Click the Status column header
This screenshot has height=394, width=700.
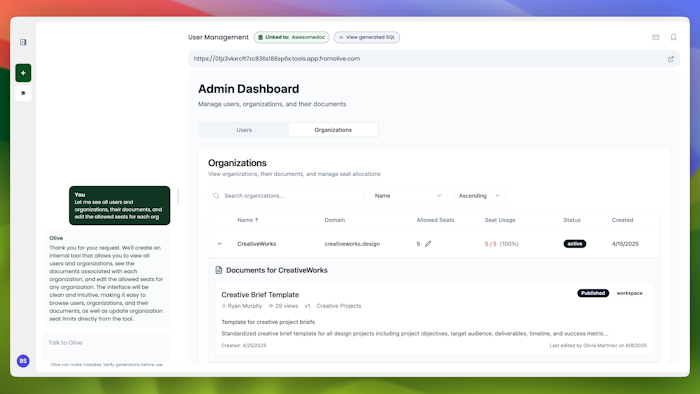572,220
